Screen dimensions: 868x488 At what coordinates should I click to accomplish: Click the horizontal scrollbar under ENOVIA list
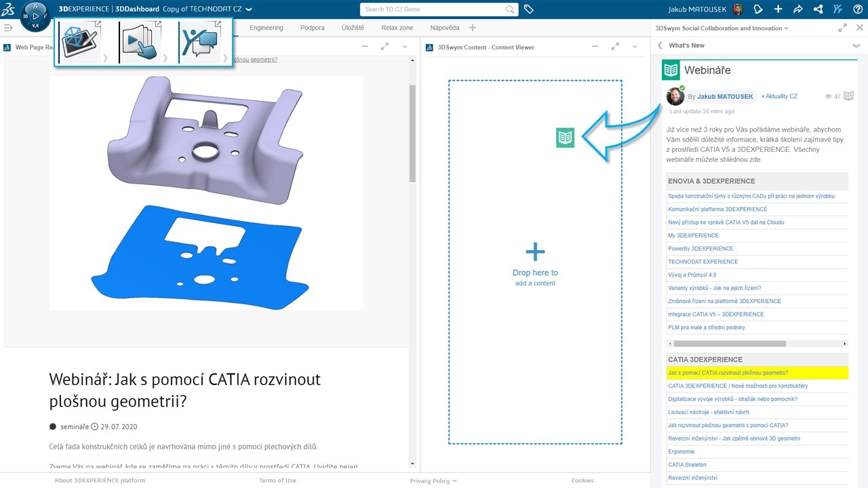(730, 344)
